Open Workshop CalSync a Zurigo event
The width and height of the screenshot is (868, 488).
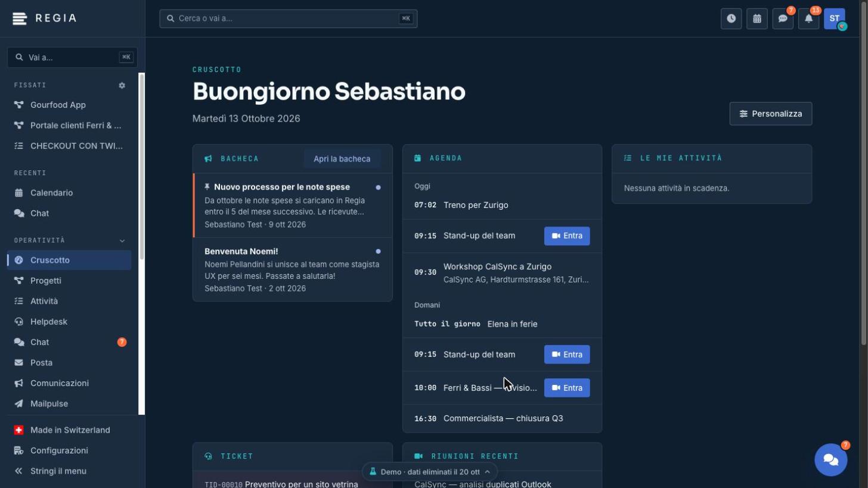(502, 273)
